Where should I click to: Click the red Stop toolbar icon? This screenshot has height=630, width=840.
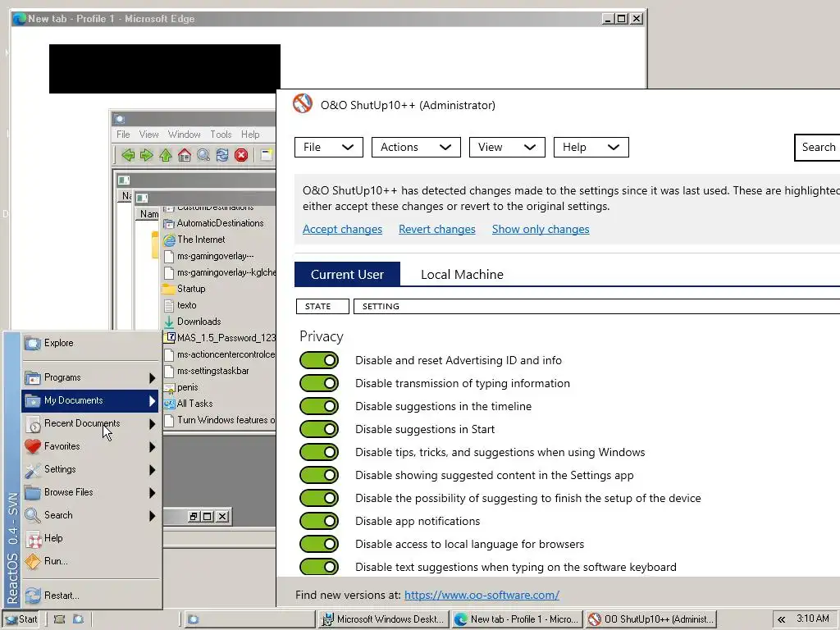coord(241,155)
